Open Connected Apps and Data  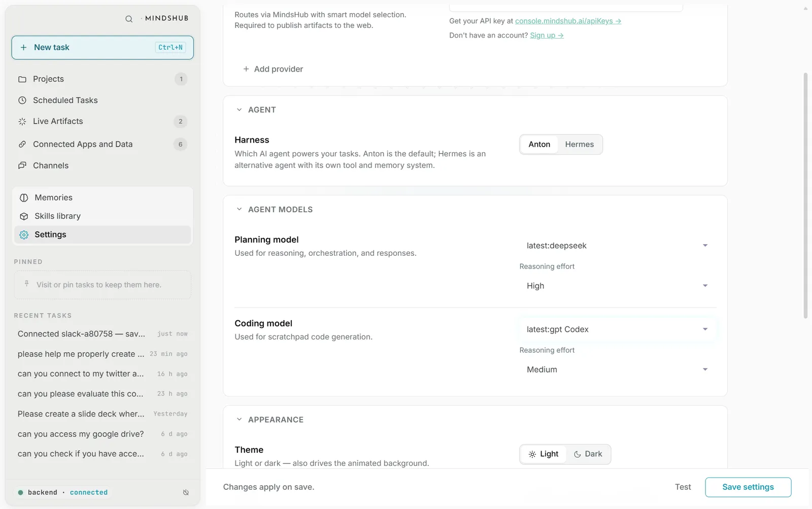[x=103, y=144]
